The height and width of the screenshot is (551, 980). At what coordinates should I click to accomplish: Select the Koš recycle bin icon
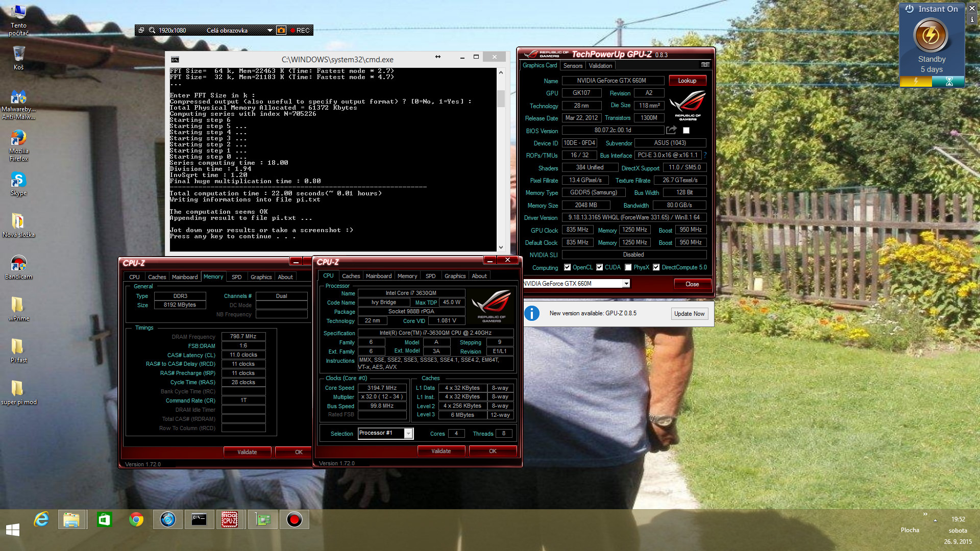[18, 58]
